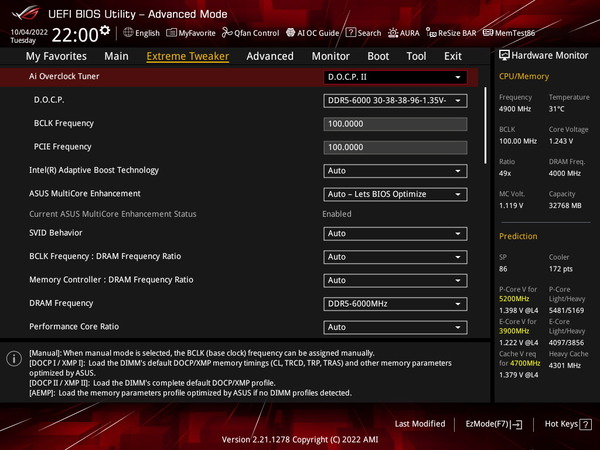Open ASUS MultiCore Enhancement dropdown
The width and height of the screenshot is (600, 450).
395,194
